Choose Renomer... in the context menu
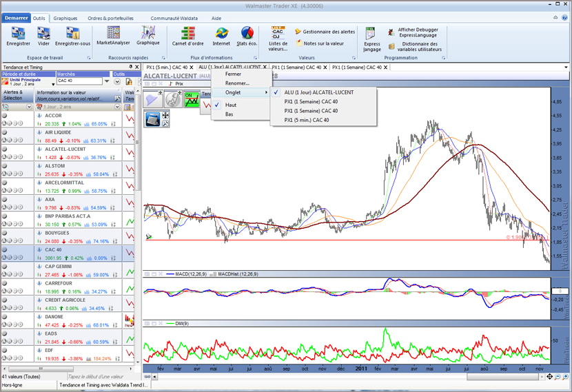This screenshot has width=572, height=392. pos(237,83)
